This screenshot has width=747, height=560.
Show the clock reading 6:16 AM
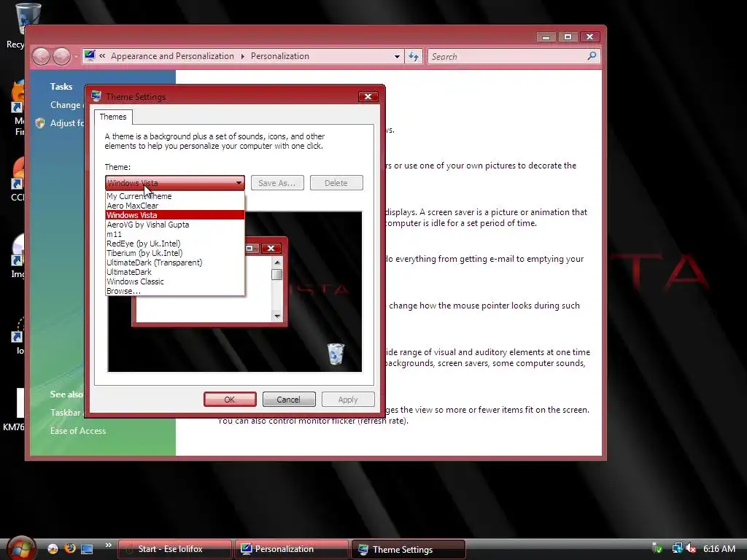point(719,549)
